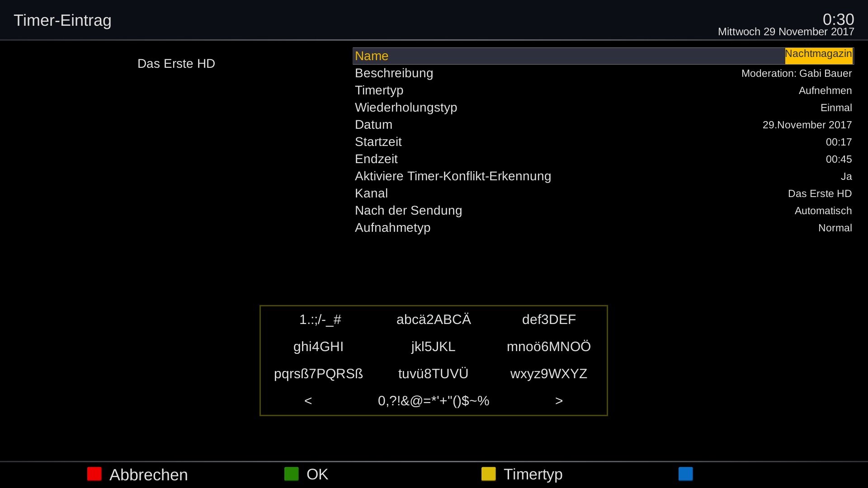Click the Nachtmagazin name input field
Viewport: 868px width, 488px height.
tap(818, 56)
